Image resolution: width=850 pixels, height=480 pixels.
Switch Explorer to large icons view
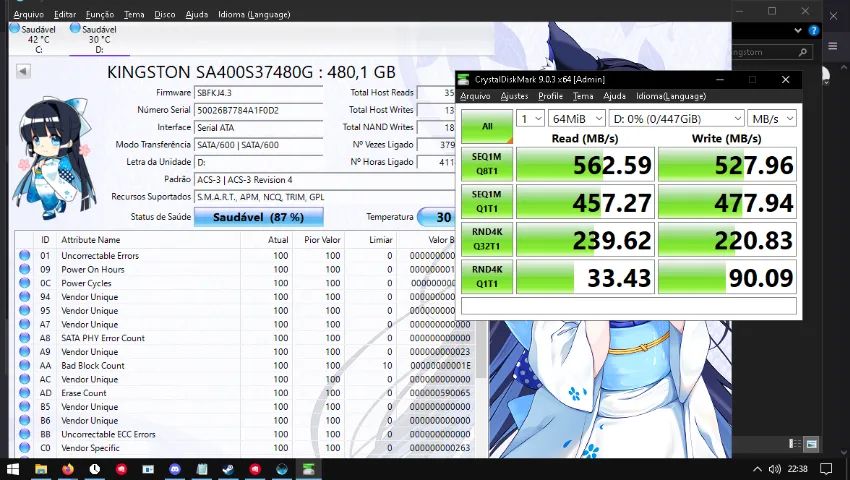point(811,444)
